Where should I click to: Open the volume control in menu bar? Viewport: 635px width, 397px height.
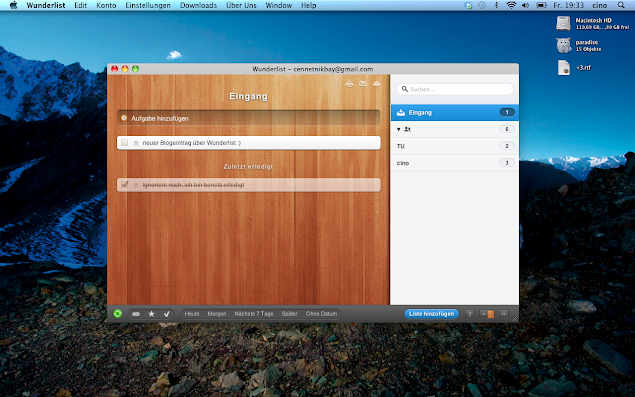[526, 5]
